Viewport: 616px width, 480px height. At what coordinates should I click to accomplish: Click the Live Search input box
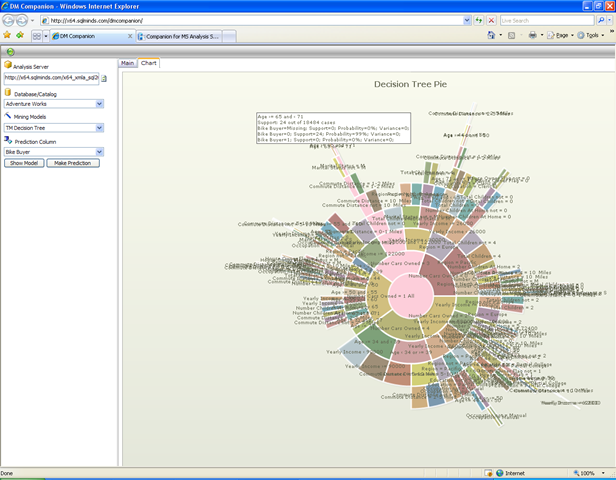pyautogui.click(x=547, y=20)
